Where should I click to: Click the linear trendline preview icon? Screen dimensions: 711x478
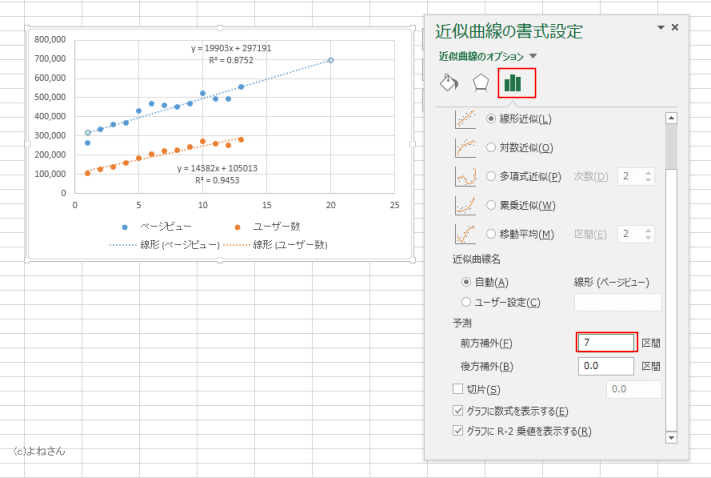pos(465,119)
